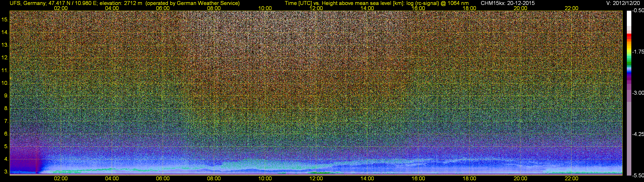Click the height axis label 14 km
Screen dimensions: 644x182
point(5,32)
